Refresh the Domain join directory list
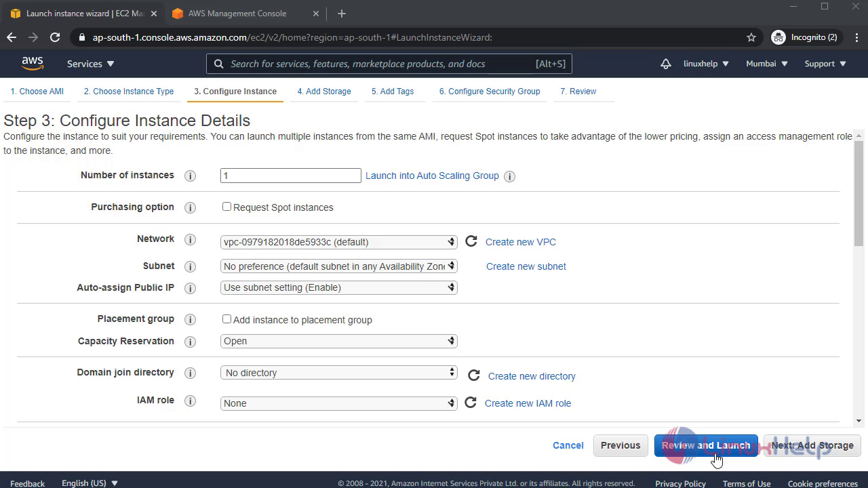The image size is (868, 488). point(474,375)
